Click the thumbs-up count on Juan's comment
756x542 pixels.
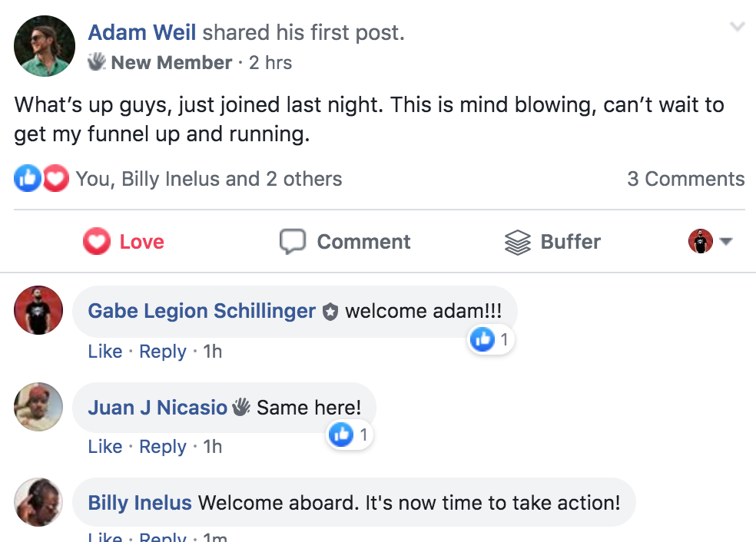[350, 435]
